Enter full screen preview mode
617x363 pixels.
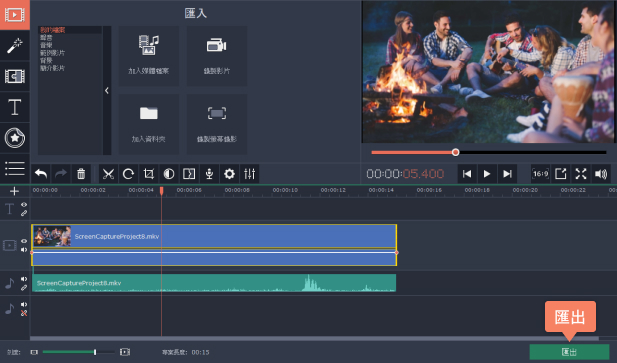(x=581, y=174)
